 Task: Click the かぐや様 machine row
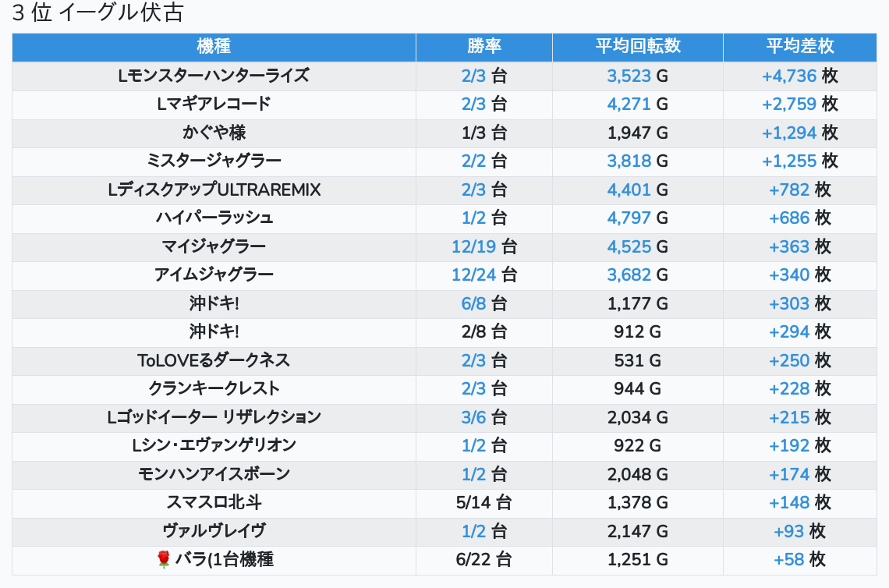pos(214,133)
